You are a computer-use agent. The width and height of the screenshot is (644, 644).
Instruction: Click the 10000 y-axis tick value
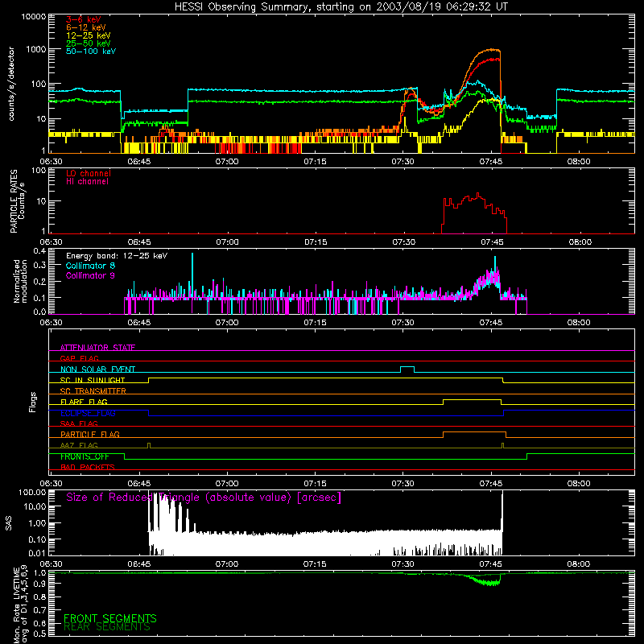point(34,17)
